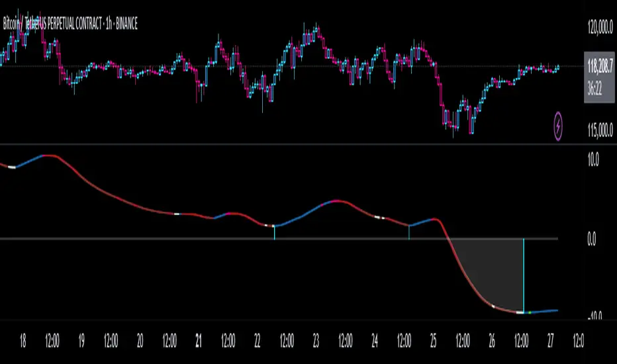617x364 pixels.
Task: Click the 115,000.0 price axis label
Action: click(600, 130)
